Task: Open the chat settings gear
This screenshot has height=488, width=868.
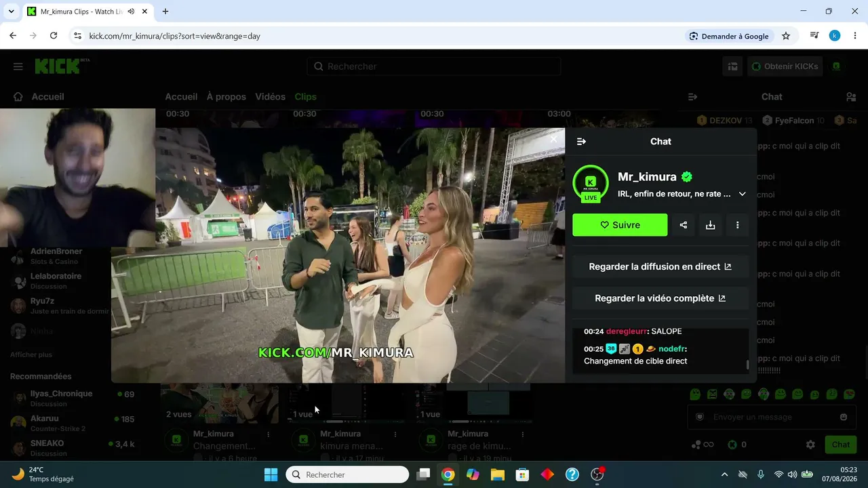Action: (810, 445)
